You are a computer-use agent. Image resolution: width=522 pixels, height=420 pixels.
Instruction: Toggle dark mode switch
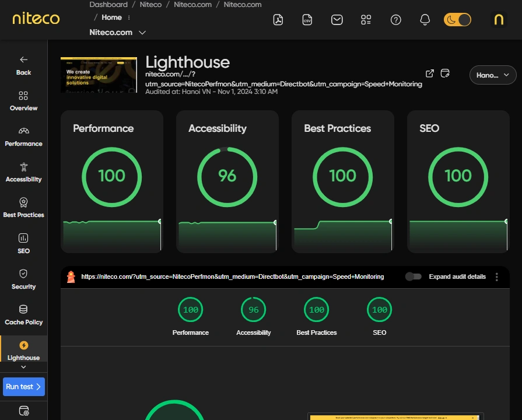(x=457, y=20)
